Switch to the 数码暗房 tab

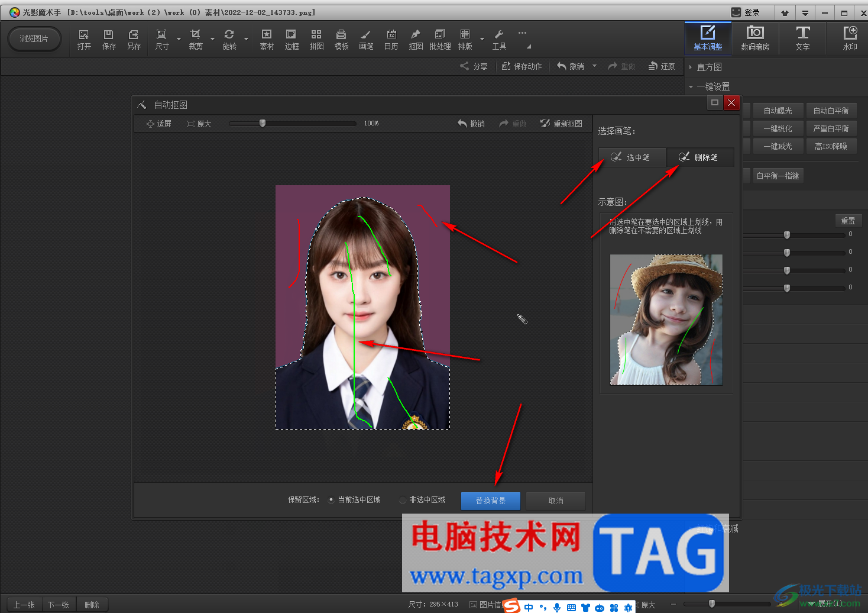(x=755, y=38)
